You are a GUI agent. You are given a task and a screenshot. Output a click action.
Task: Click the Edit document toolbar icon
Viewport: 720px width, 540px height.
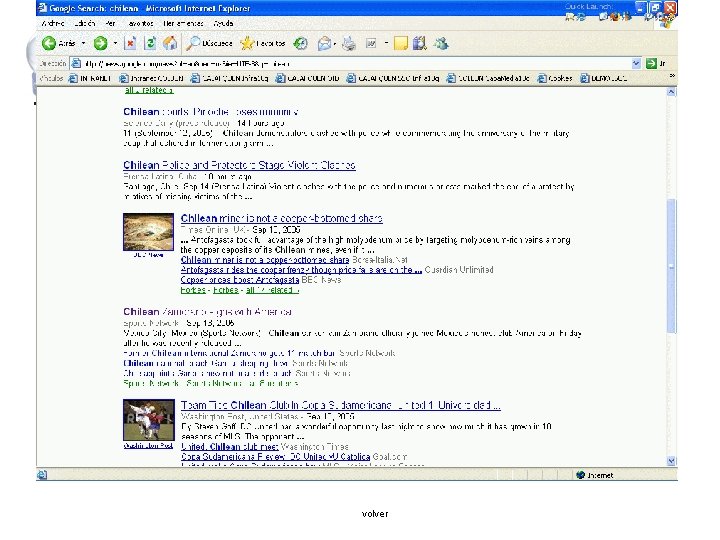click(371, 44)
